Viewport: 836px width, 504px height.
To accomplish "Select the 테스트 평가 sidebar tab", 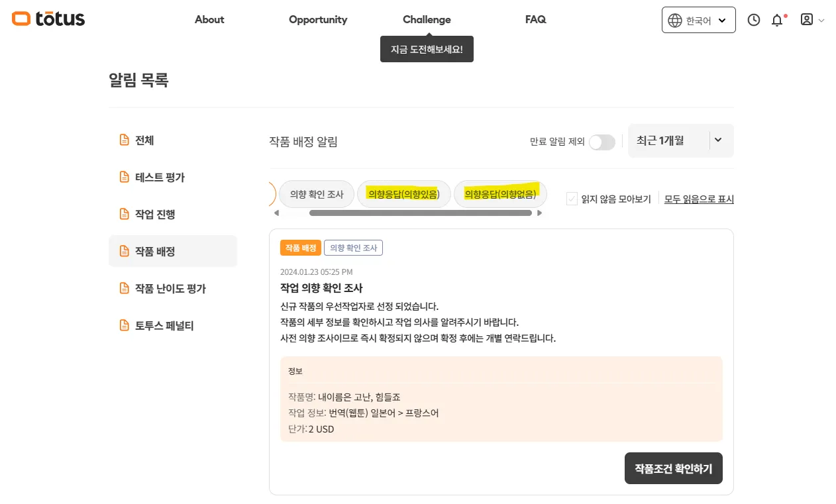I will (x=160, y=177).
